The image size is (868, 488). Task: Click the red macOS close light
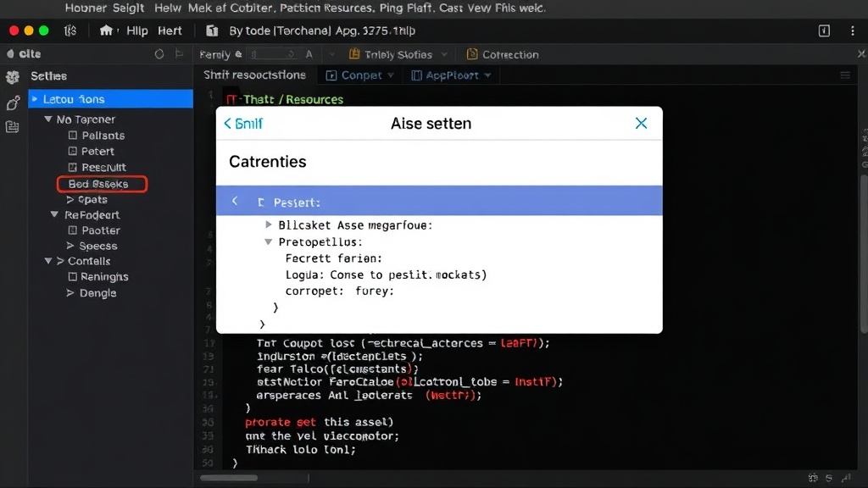(14, 31)
